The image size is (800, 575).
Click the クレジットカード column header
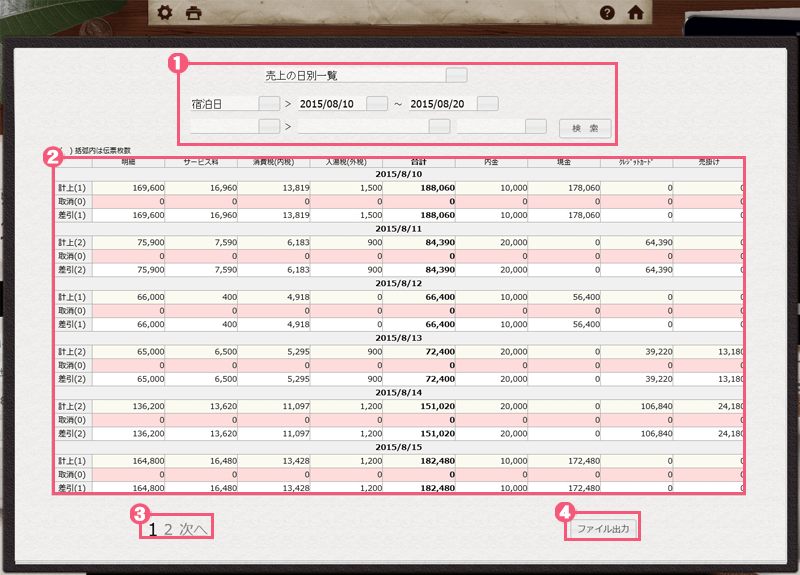pyautogui.click(x=636, y=162)
